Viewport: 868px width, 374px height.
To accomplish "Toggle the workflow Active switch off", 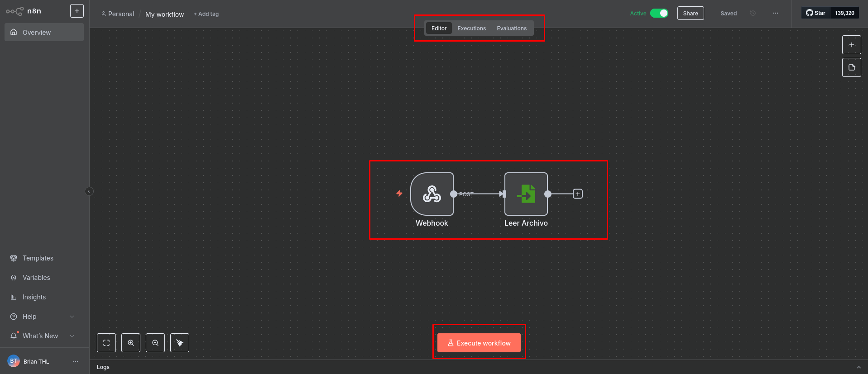I will pyautogui.click(x=659, y=13).
